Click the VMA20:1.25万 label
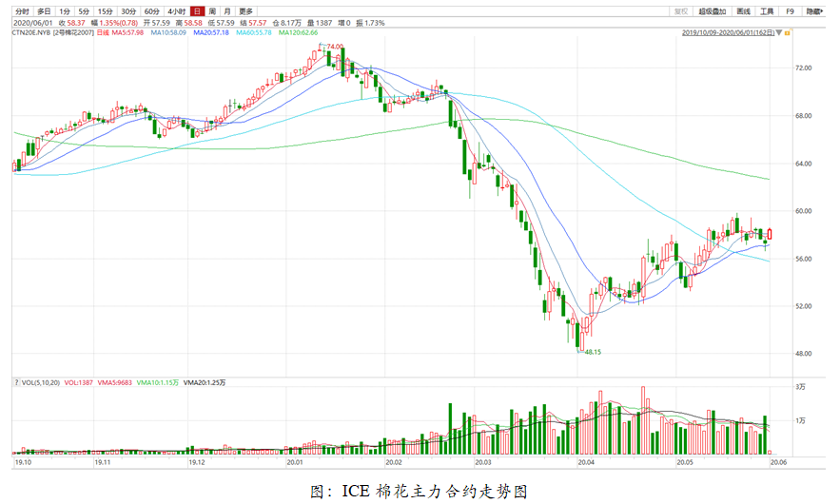 pyautogui.click(x=205, y=382)
